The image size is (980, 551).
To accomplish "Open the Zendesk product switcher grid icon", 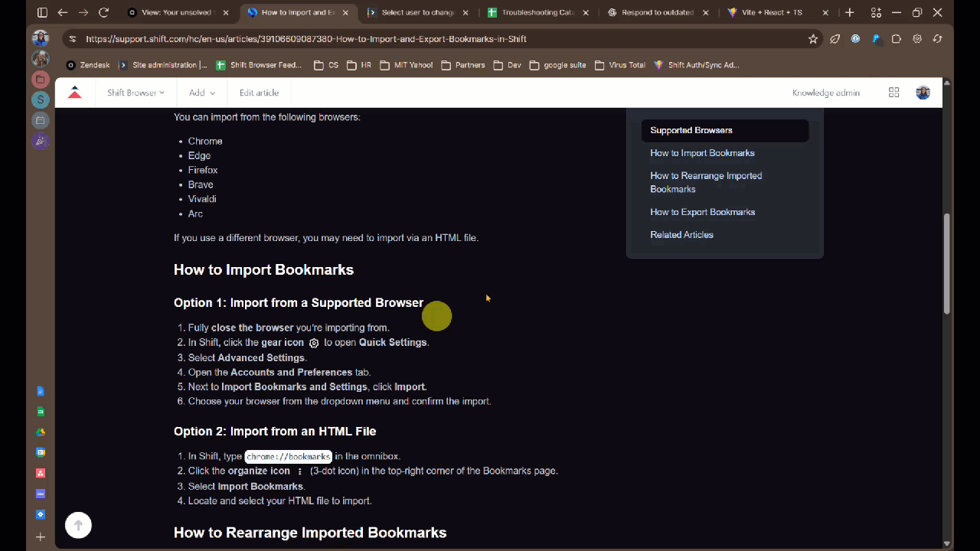I will pyautogui.click(x=893, y=93).
